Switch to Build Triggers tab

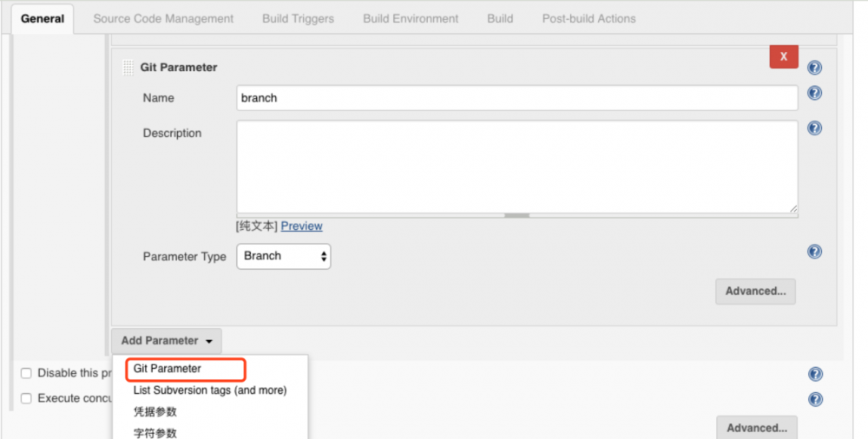click(x=298, y=19)
